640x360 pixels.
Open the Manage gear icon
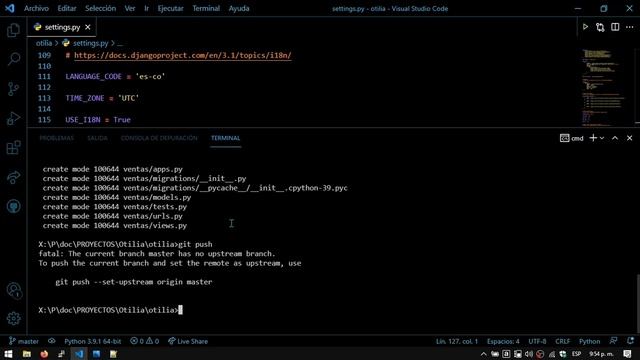[13, 318]
